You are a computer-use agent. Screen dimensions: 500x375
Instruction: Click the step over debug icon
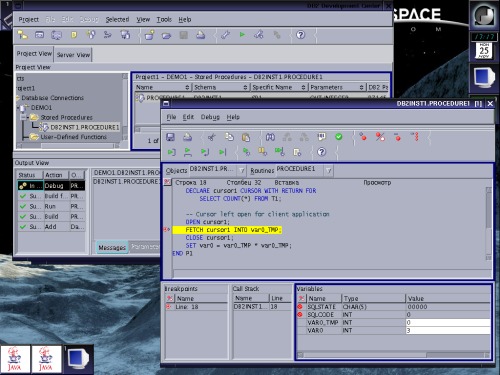click(x=188, y=152)
